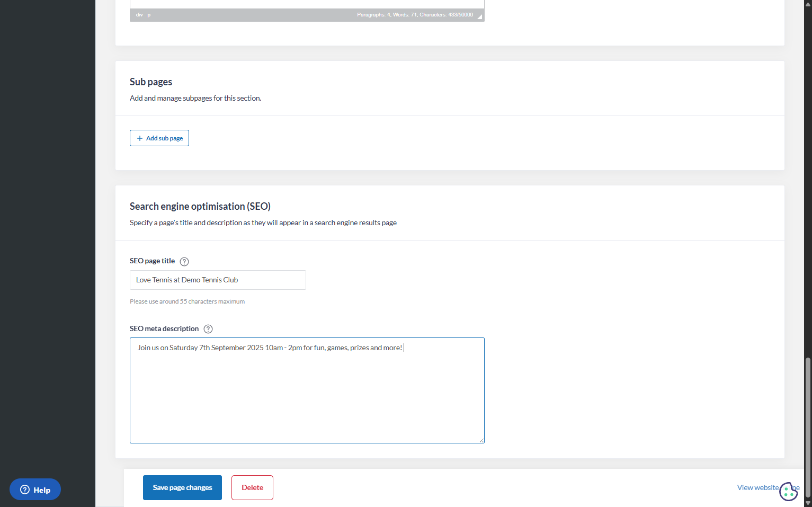Open SEO page title help tooltip icon
812x507 pixels.
click(184, 262)
